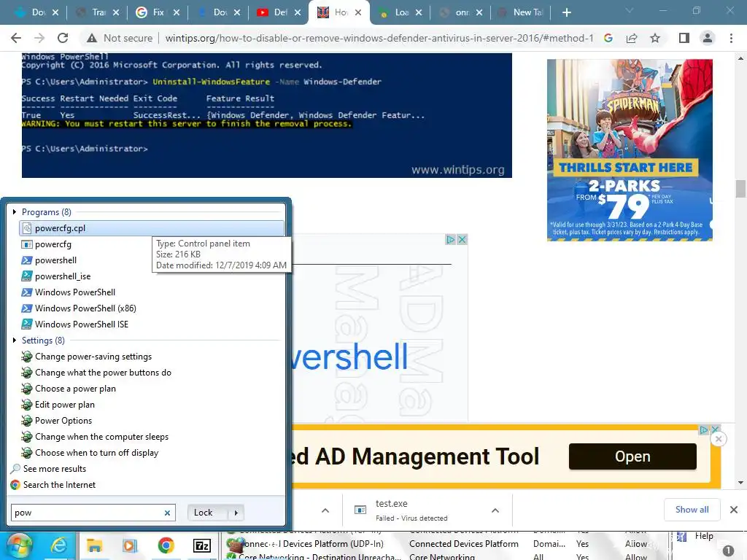
Task: Switch to the New Tab tab
Action: pos(522,12)
